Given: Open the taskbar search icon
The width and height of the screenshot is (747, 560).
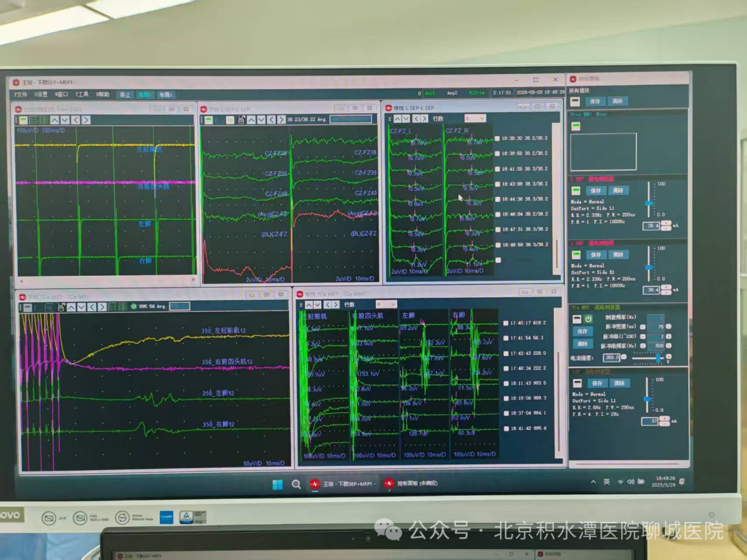Looking at the screenshot, I should pos(296,484).
